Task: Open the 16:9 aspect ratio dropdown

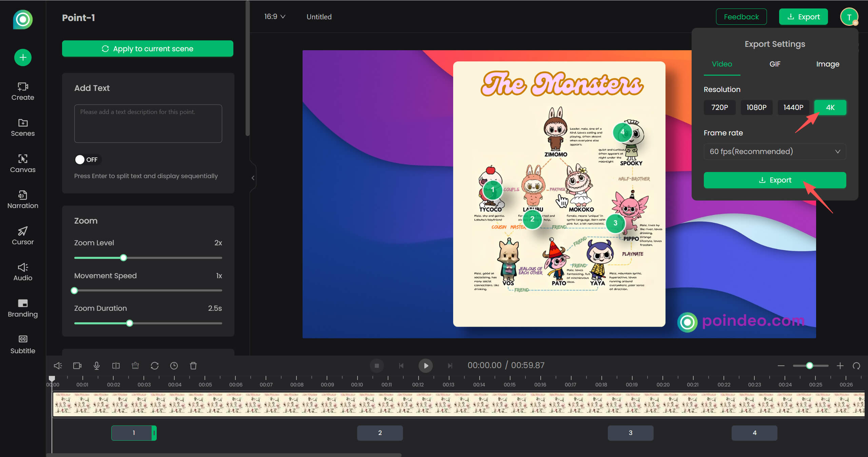Action: [x=275, y=16]
